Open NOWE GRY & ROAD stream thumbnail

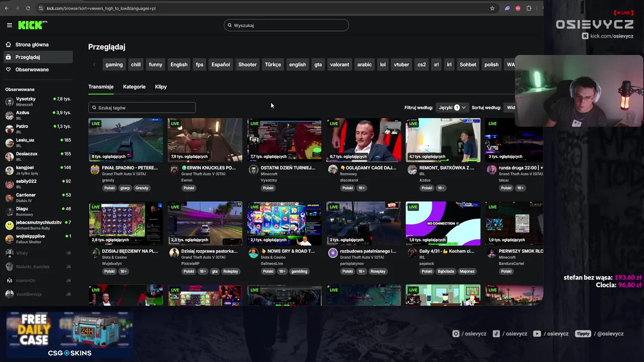[x=284, y=223]
